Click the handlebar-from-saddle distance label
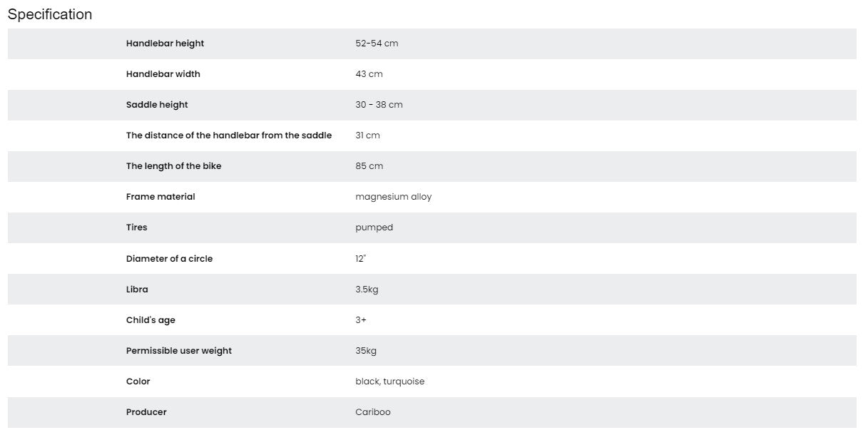This screenshot has height=440, width=868. coord(229,135)
